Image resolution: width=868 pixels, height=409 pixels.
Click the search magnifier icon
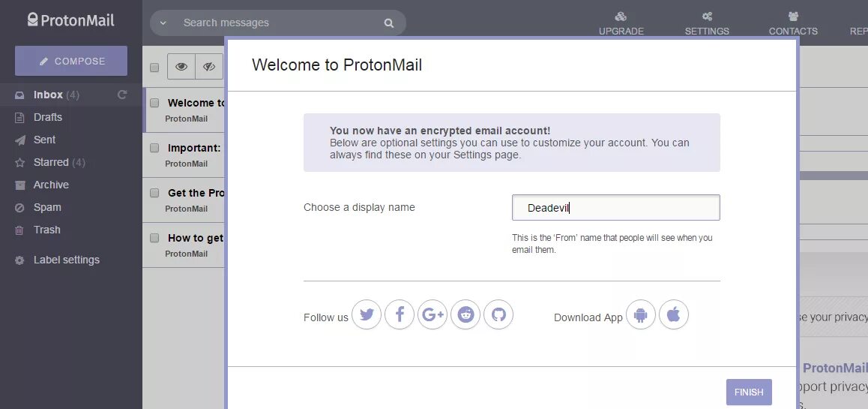tap(388, 23)
